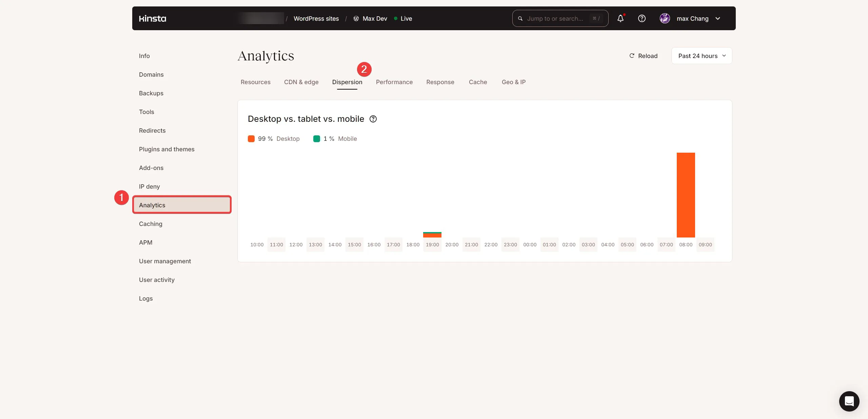Click the Live environment label
Screen dimensions: 868x419
pyautogui.click(x=406, y=19)
